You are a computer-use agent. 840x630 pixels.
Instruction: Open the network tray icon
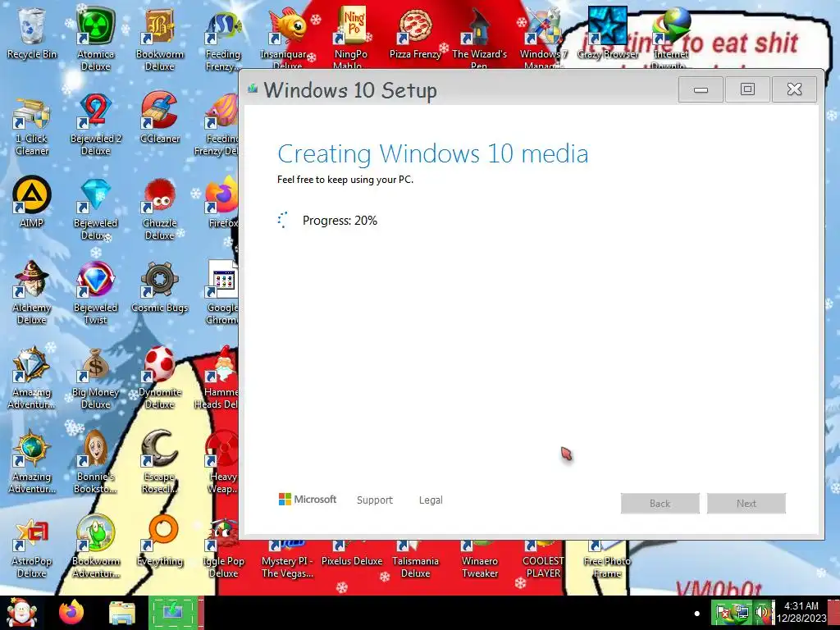742,612
